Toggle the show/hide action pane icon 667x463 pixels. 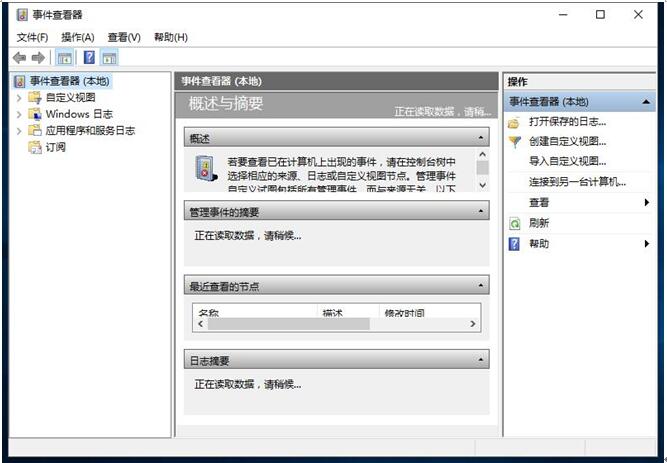[109, 58]
